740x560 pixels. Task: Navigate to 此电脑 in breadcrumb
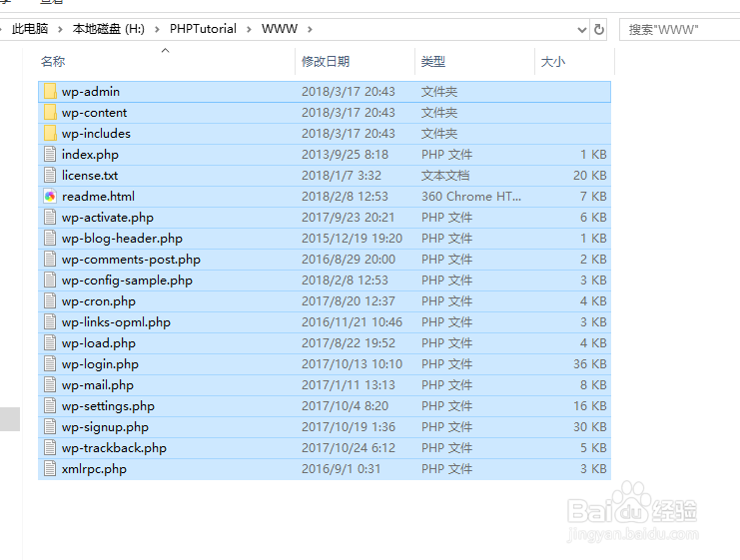[30, 29]
